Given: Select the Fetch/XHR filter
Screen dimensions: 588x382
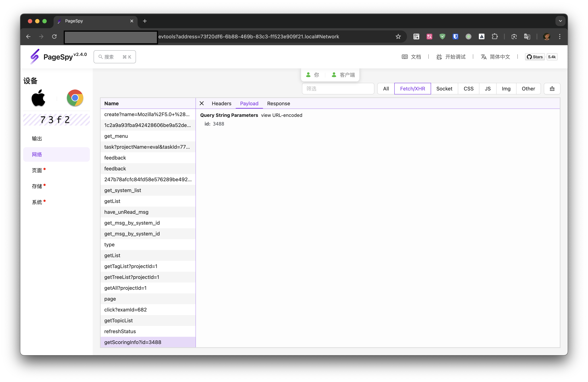Looking at the screenshot, I should pos(412,89).
